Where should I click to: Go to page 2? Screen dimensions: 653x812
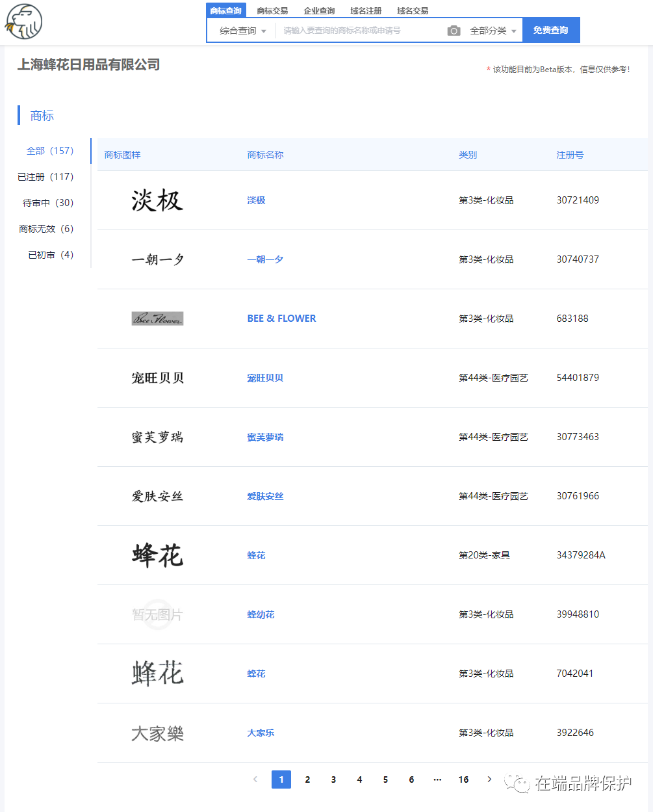click(307, 779)
